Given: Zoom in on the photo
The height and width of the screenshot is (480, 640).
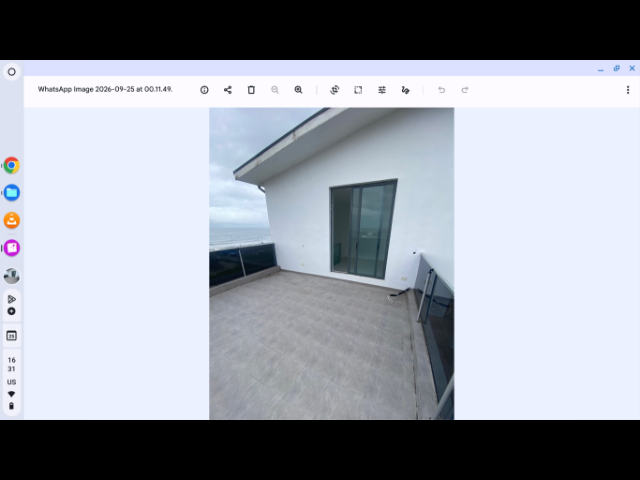Looking at the screenshot, I should coord(298,90).
